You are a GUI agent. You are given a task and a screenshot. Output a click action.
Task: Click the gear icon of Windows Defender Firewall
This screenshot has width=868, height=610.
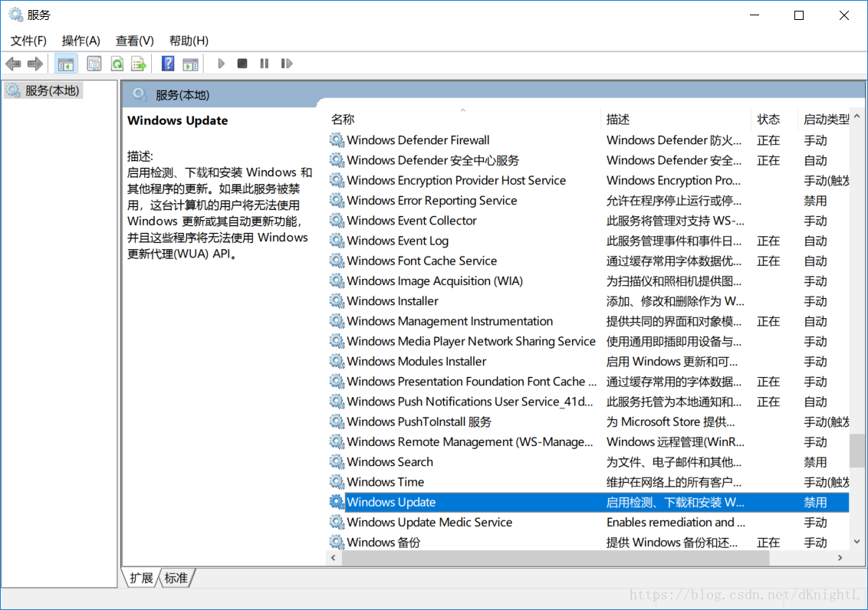click(337, 139)
